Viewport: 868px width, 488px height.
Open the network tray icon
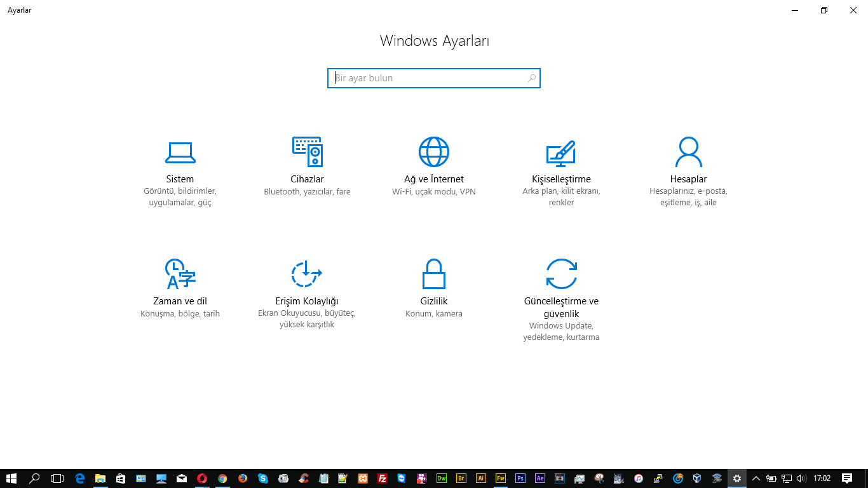click(x=787, y=478)
